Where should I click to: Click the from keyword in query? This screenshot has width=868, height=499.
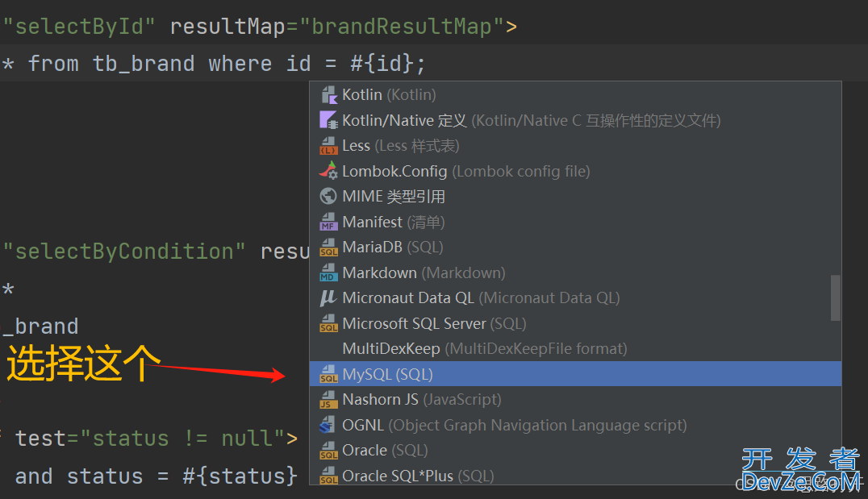[x=53, y=64]
